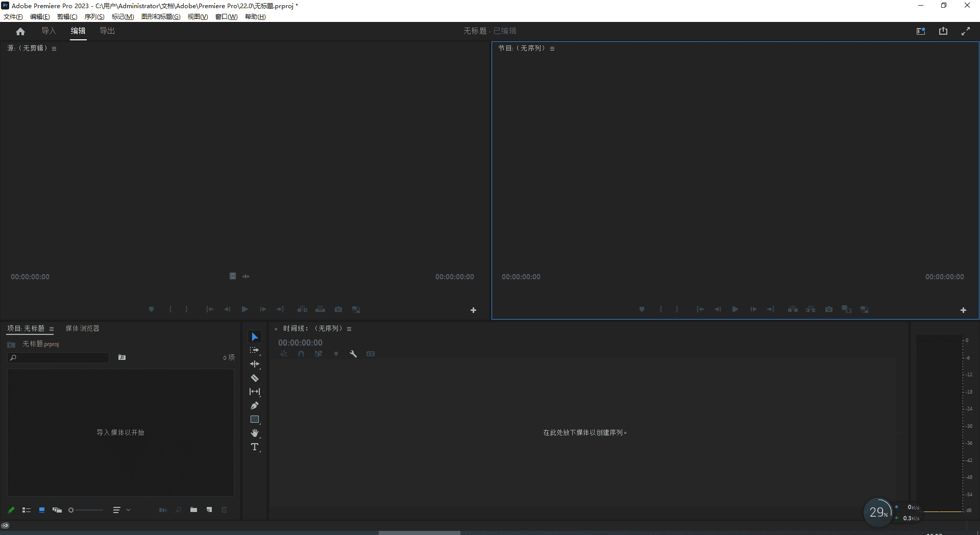Image resolution: width=980 pixels, height=535 pixels.
Task: Open Program monitor button editor plus
Action: point(963,310)
